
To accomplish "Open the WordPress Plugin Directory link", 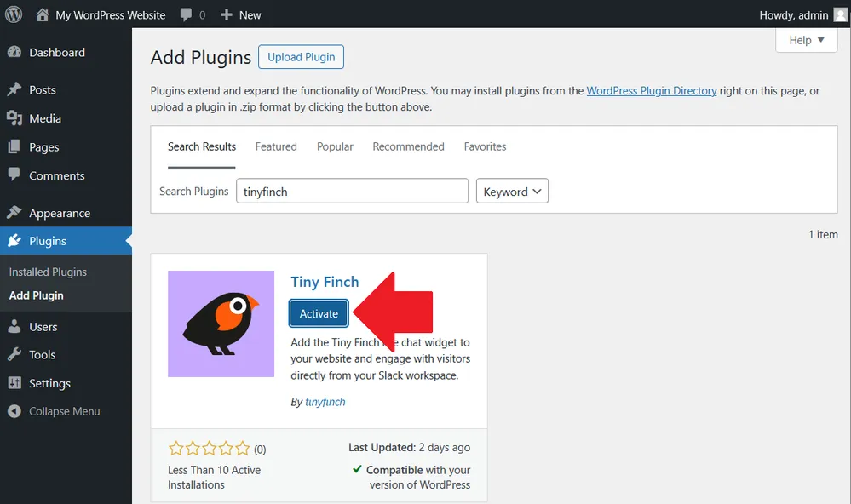I will pos(652,90).
